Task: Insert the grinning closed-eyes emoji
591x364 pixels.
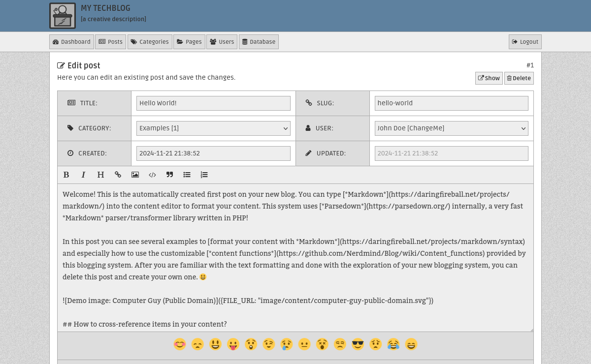Action: [x=411, y=344]
